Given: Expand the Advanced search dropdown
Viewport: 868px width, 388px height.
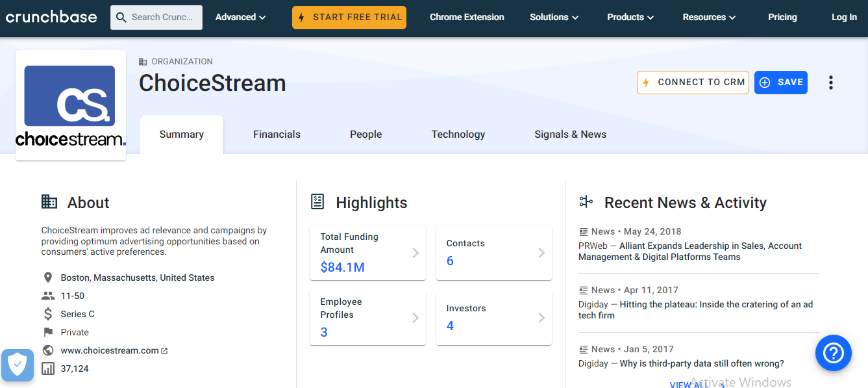Looking at the screenshot, I should tap(240, 18).
